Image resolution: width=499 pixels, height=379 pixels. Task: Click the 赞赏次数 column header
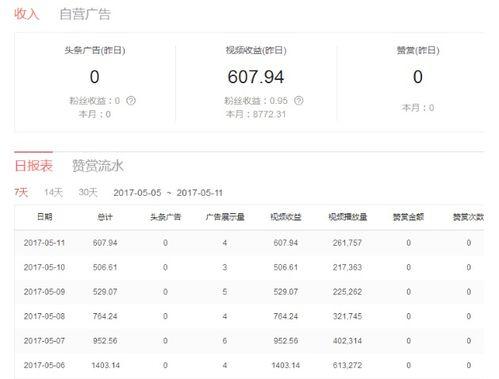pyautogui.click(x=468, y=217)
